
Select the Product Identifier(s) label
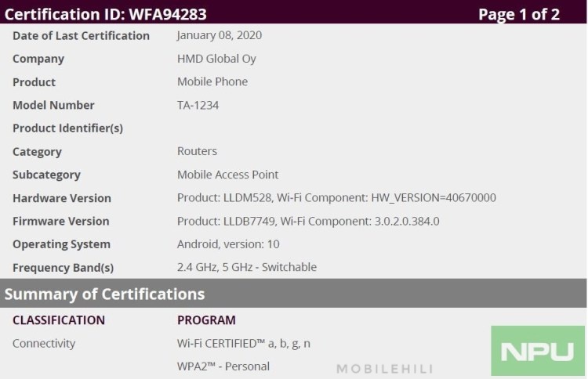68,128
